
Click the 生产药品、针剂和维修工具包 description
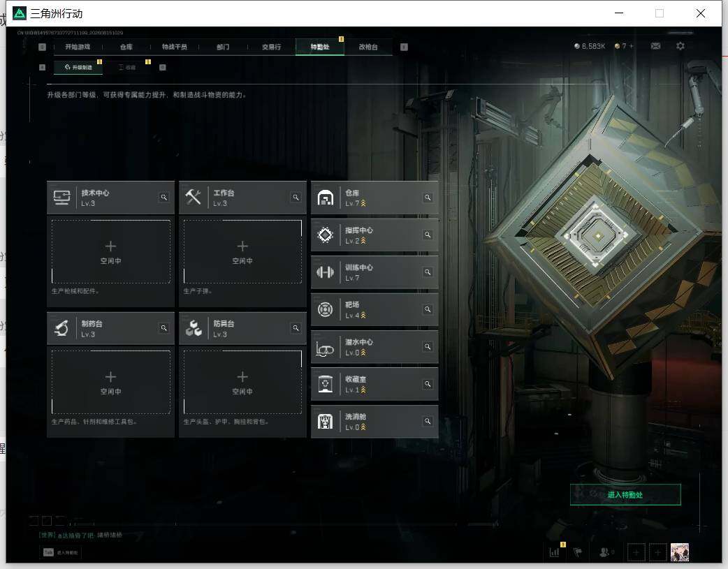[x=94, y=422]
